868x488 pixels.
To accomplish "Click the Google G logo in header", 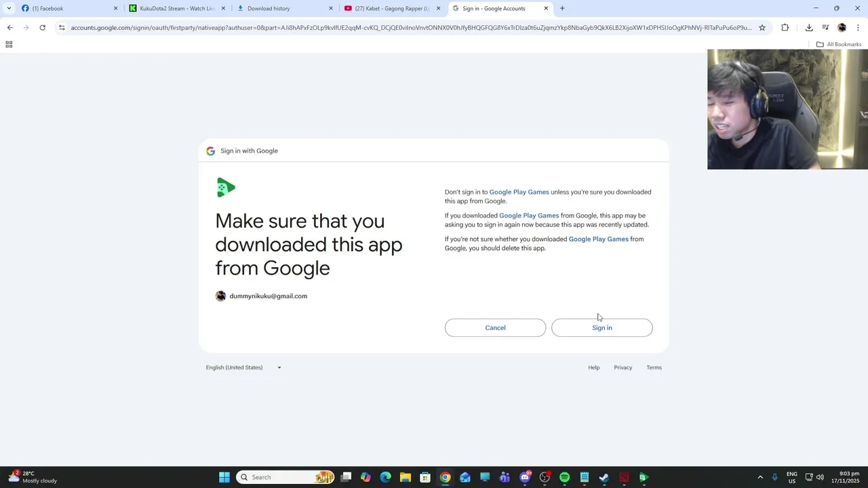I will 210,151.
